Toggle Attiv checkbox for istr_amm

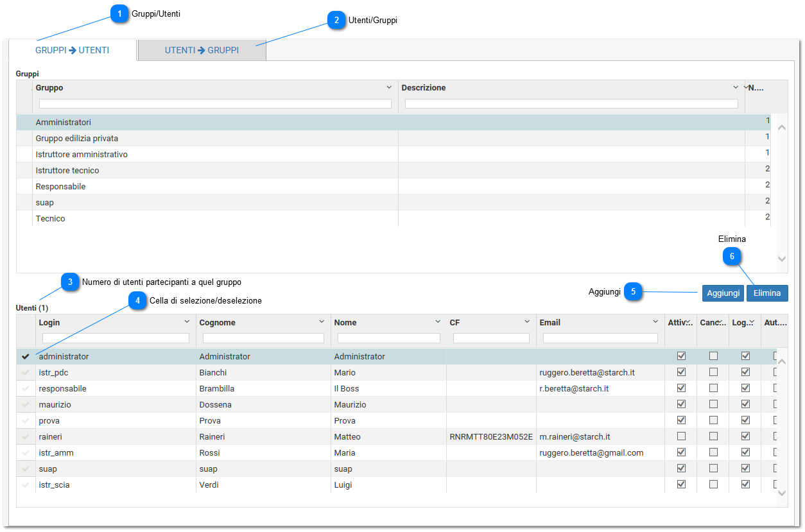click(x=681, y=452)
